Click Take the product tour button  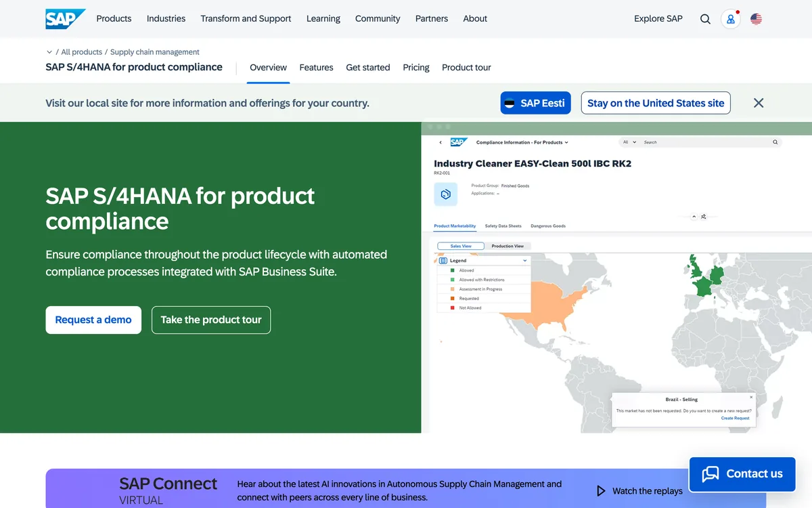click(x=211, y=320)
